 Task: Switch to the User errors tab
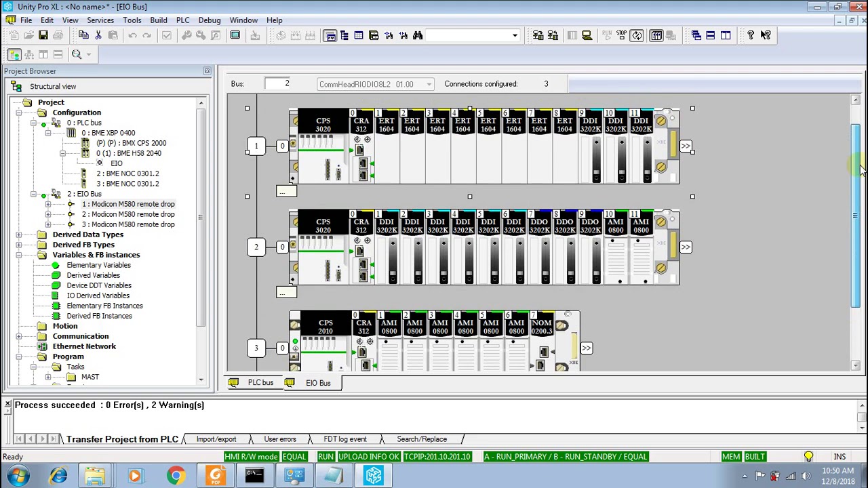pyautogui.click(x=280, y=439)
